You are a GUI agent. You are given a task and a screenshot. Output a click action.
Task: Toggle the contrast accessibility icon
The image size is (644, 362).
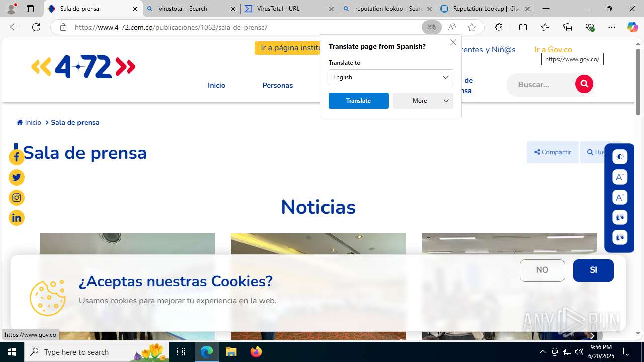620,157
